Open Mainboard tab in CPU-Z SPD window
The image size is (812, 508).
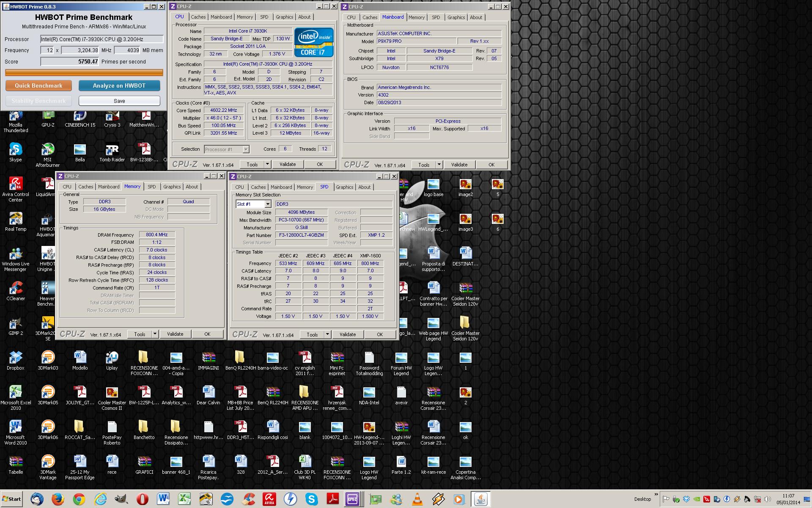click(281, 187)
